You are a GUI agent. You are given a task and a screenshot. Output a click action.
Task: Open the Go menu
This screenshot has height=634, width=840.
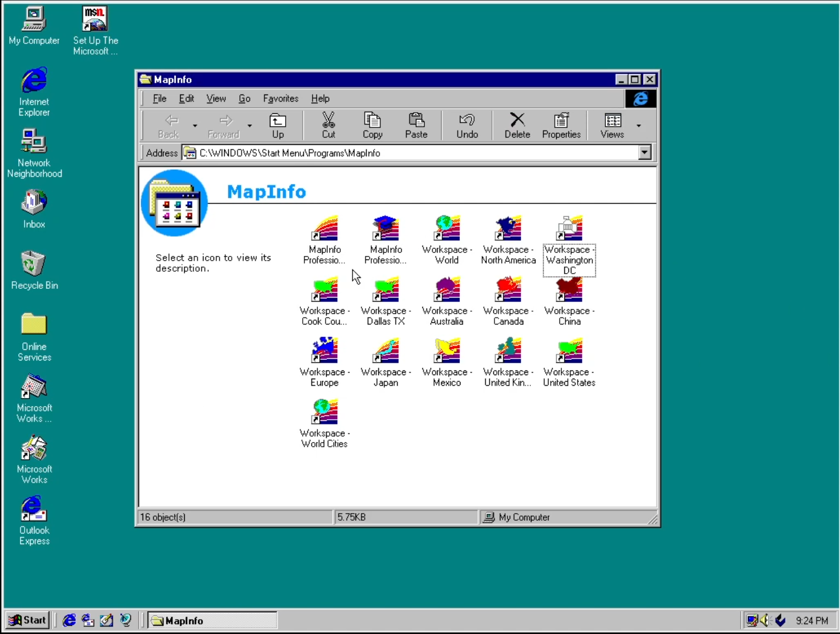click(245, 99)
